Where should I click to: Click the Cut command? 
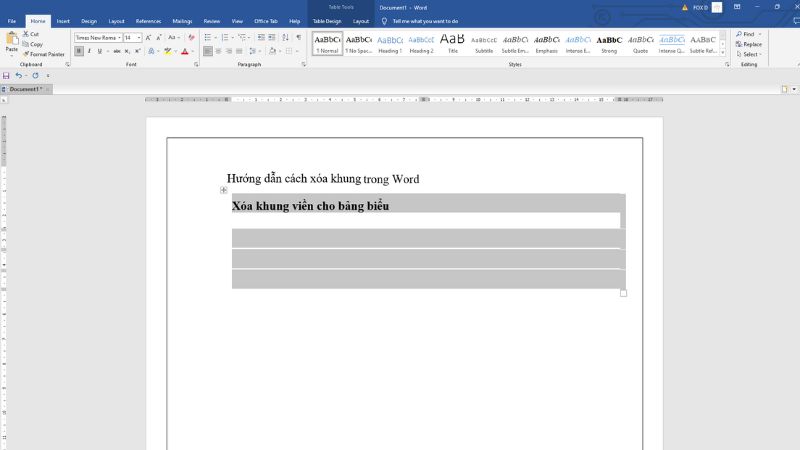coord(33,34)
